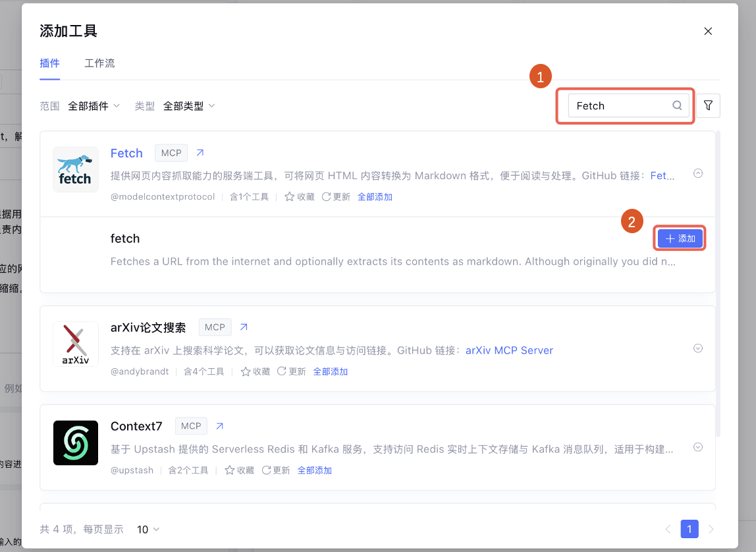Favorite the Fetch plugin with star
This screenshot has height=552, width=756.
(299, 197)
